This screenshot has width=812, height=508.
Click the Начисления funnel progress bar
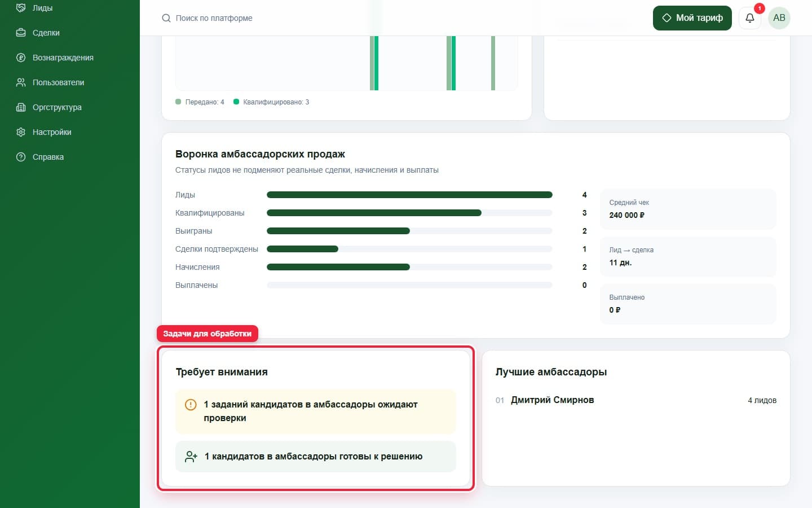409,267
